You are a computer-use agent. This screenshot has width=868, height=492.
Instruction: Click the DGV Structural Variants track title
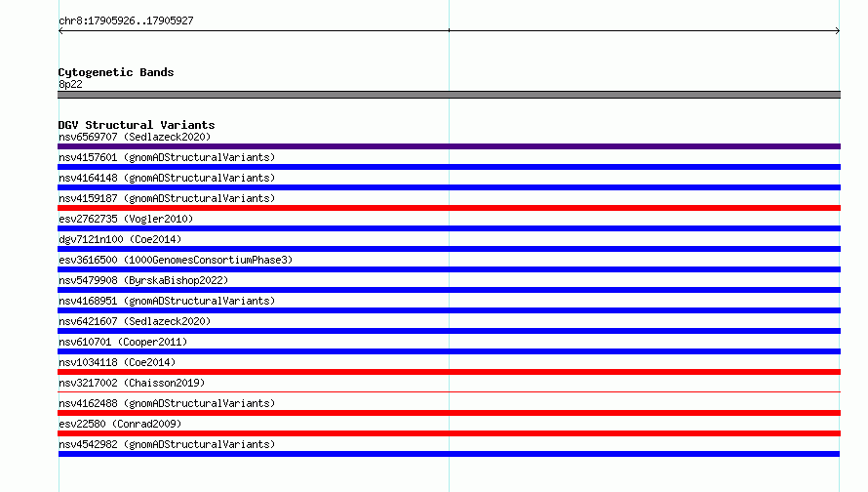137,125
